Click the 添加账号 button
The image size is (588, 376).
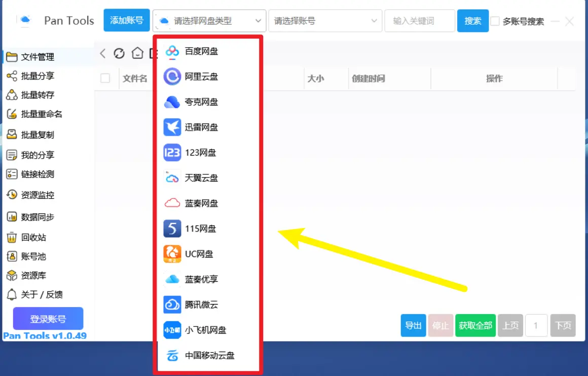tap(126, 20)
